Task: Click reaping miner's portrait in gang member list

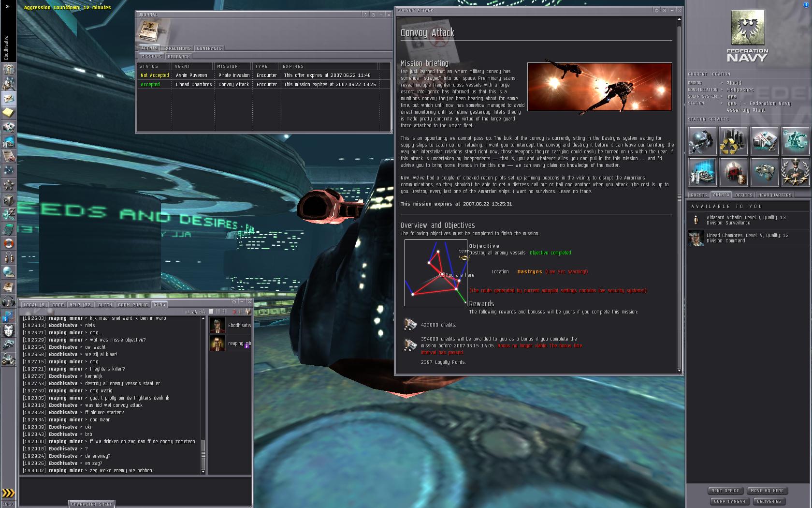Action: 217,344
